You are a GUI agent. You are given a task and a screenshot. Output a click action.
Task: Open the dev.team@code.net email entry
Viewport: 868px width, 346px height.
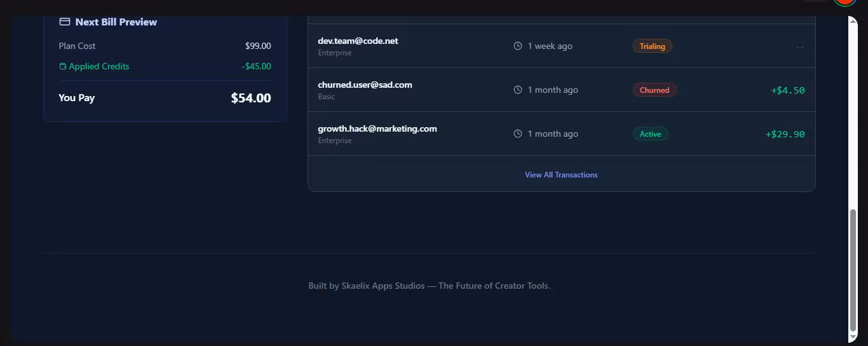(358, 41)
